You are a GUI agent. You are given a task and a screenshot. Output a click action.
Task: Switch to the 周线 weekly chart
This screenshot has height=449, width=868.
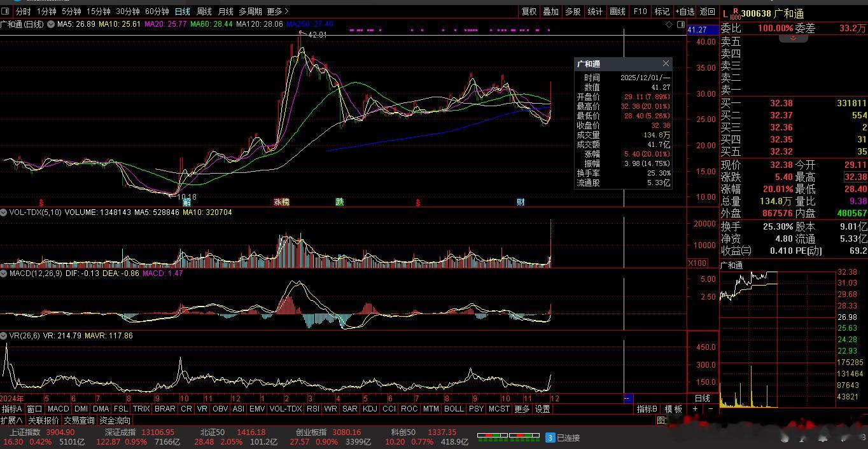pyautogui.click(x=204, y=11)
